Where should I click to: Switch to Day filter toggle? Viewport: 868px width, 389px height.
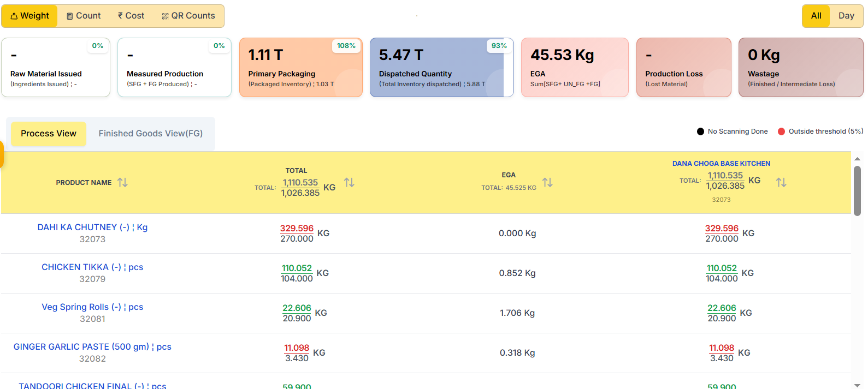[846, 16]
